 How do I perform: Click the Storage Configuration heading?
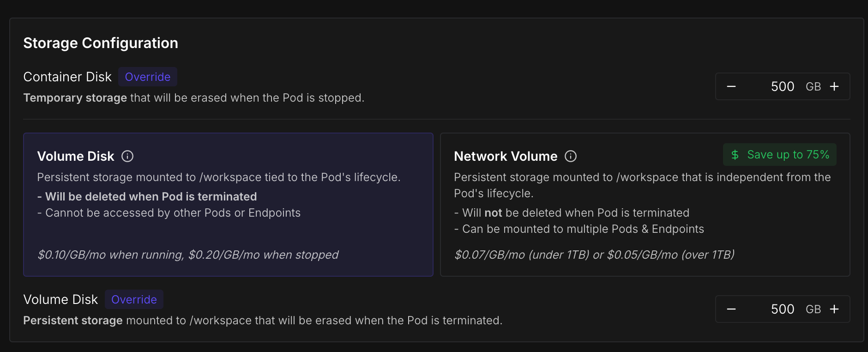pyautogui.click(x=101, y=43)
